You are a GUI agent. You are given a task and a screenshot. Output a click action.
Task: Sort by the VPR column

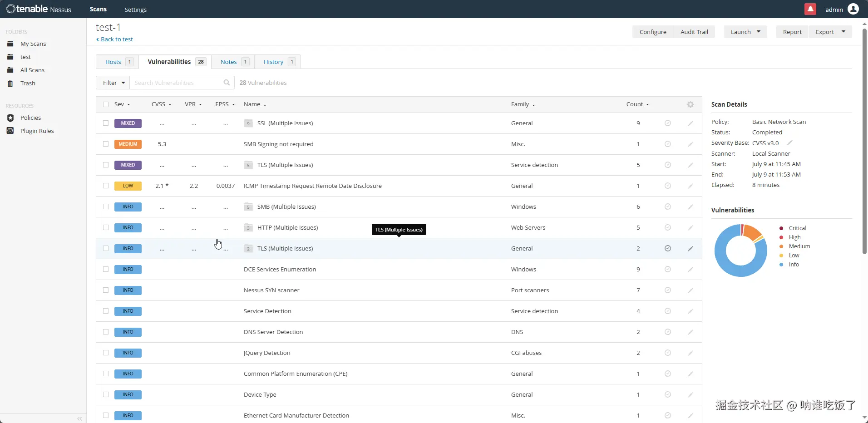tap(193, 104)
